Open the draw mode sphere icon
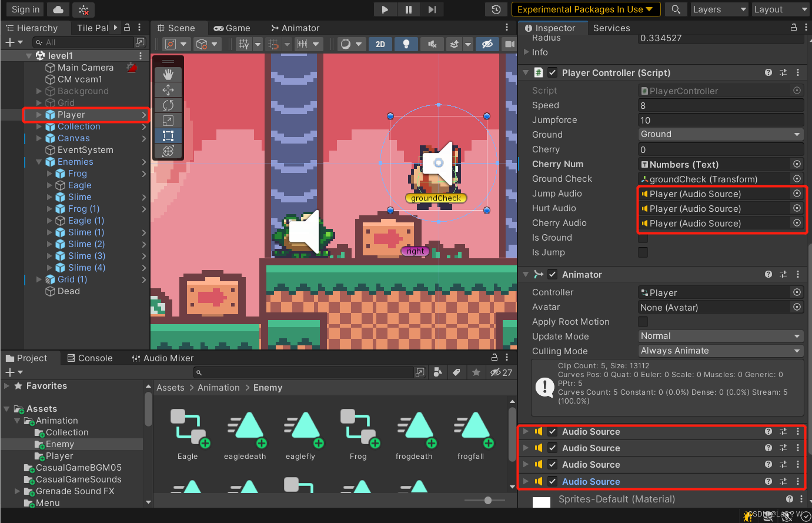812x523 pixels. [346, 44]
